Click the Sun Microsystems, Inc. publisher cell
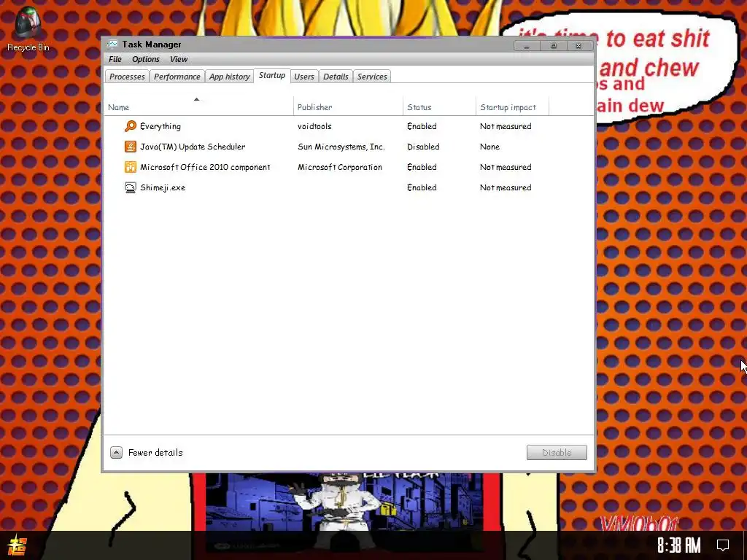The height and width of the screenshot is (560, 747). pos(341,147)
